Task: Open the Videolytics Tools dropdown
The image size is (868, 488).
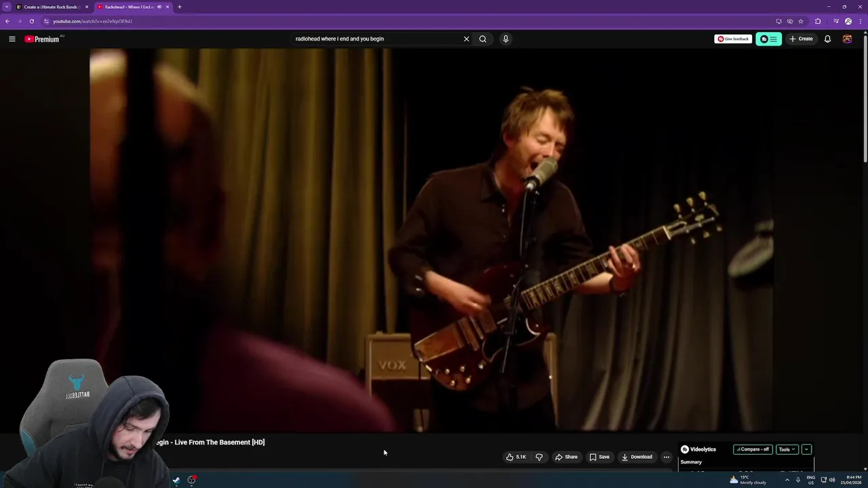Action: click(787, 449)
